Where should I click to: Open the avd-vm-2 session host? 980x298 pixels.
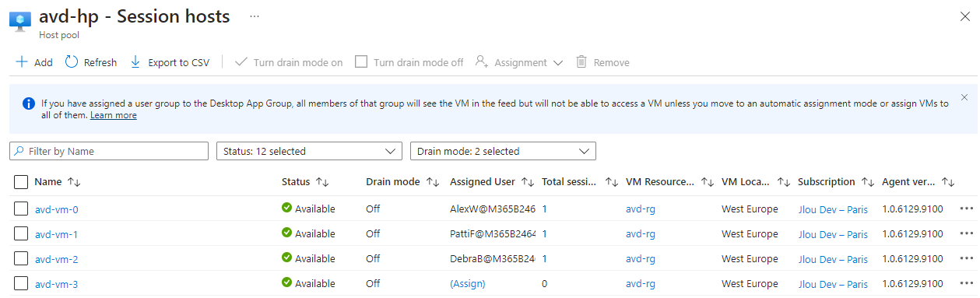point(56,259)
